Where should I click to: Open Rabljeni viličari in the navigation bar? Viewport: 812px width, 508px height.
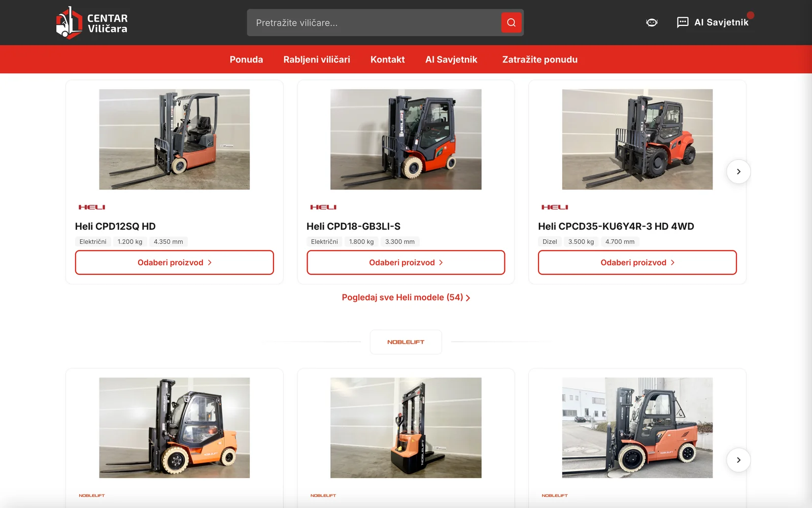coord(317,59)
